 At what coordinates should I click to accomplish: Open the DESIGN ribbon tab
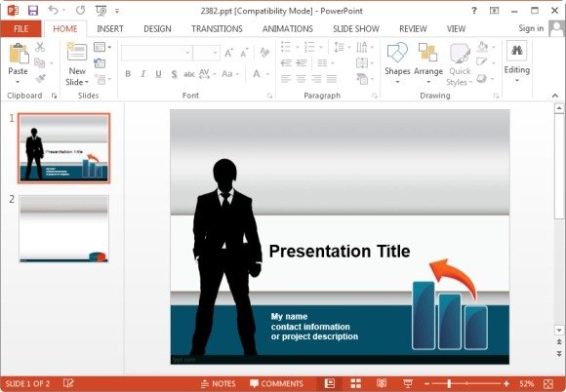(157, 29)
